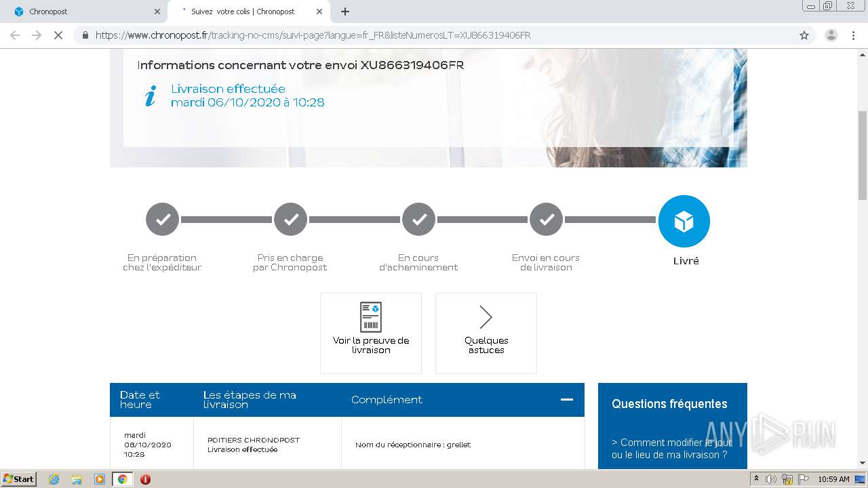
Task: Click the Complément column header
Action: 387,399
